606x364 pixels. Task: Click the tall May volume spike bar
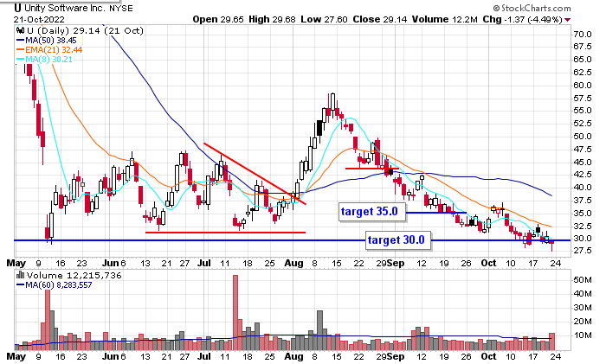[48, 320]
